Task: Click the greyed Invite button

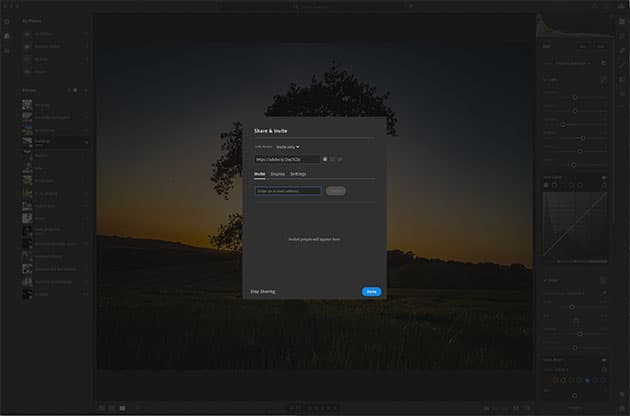Action: (x=335, y=191)
